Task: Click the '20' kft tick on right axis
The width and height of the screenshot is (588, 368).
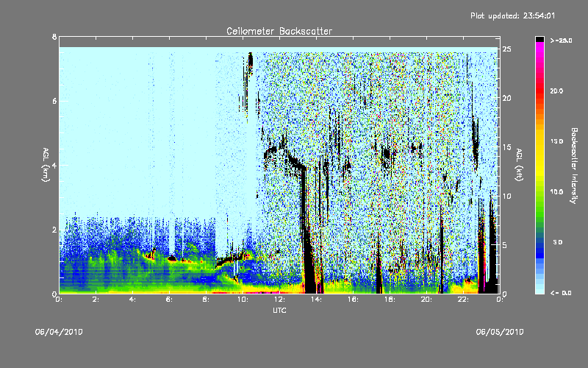Action: pyautogui.click(x=506, y=98)
